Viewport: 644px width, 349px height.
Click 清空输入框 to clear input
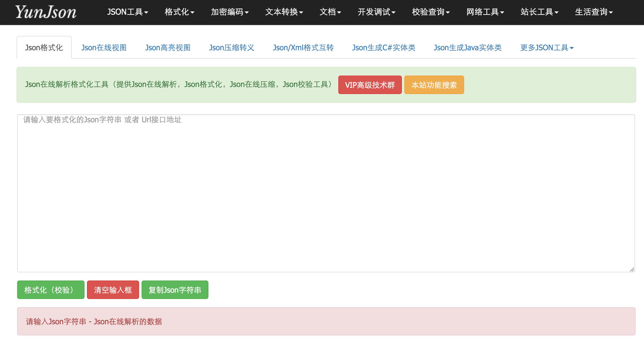tap(113, 290)
